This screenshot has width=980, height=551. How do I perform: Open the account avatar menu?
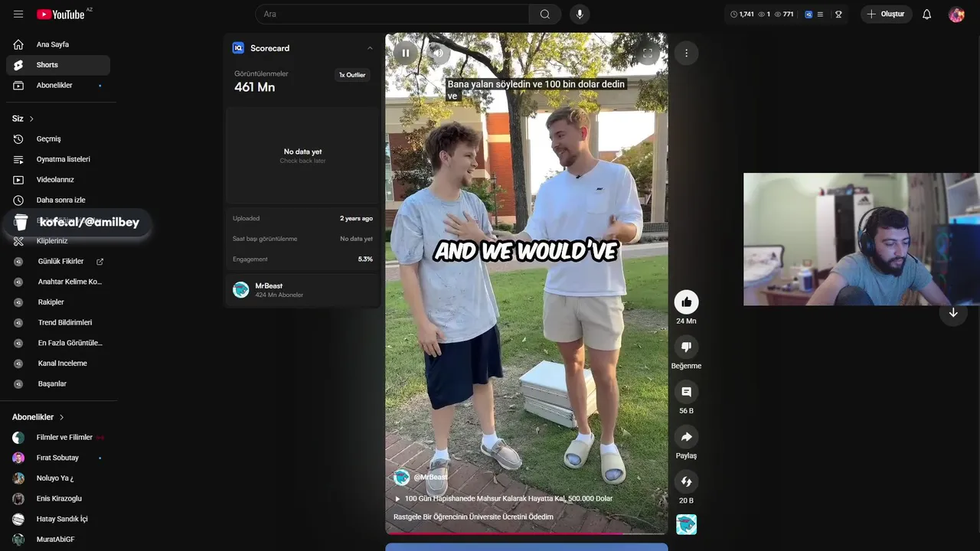956,15
